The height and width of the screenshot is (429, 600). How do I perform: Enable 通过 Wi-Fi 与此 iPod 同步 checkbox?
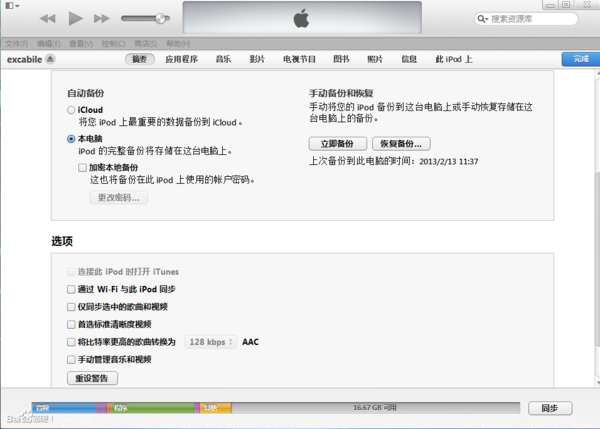click(71, 289)
